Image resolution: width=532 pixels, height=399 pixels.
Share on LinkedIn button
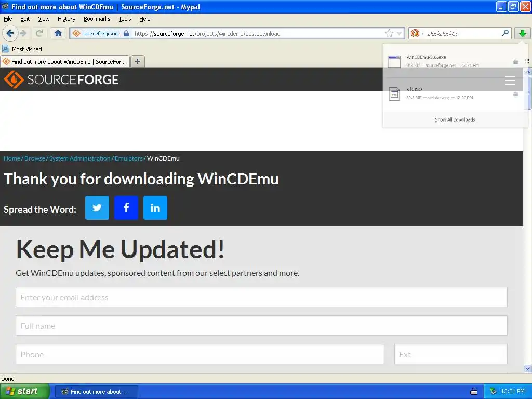click(155, 208)
